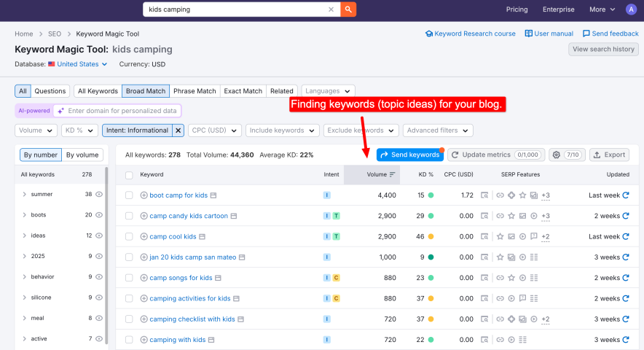
Task: Click the orange search magnifier button
Action: click(348, 9)
